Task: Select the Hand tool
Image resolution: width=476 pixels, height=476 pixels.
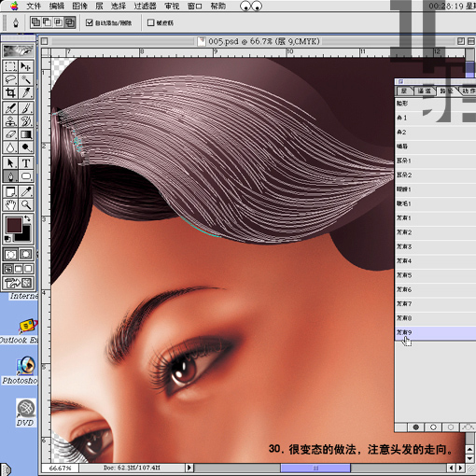Action: 10,204
